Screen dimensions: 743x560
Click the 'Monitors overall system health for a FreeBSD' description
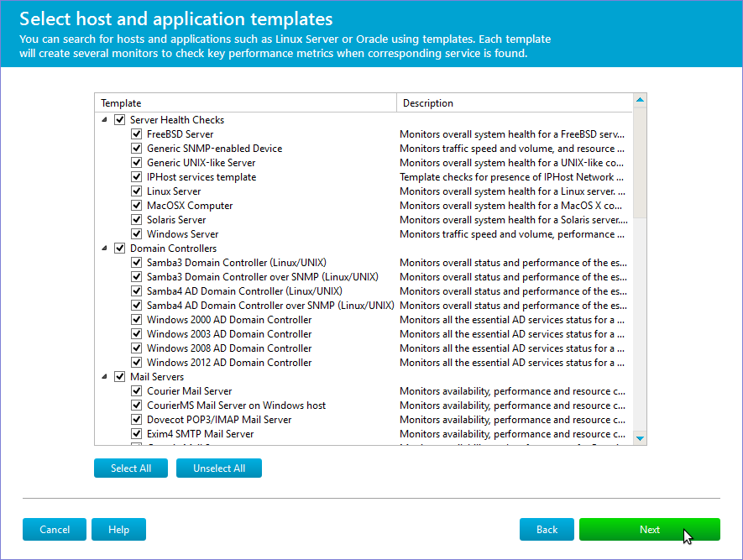click(x=512, y=134)
